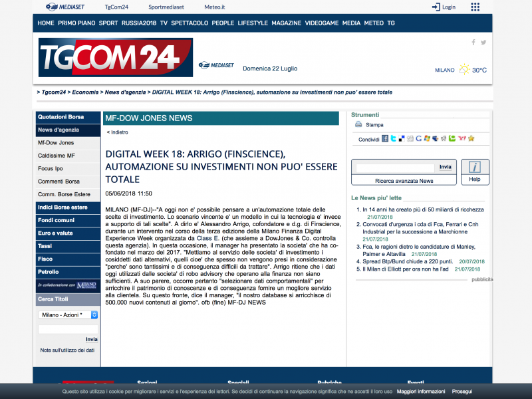Share the article via Yahoo
The height and width of the screenshot is (399, 532).
point(462,138)
